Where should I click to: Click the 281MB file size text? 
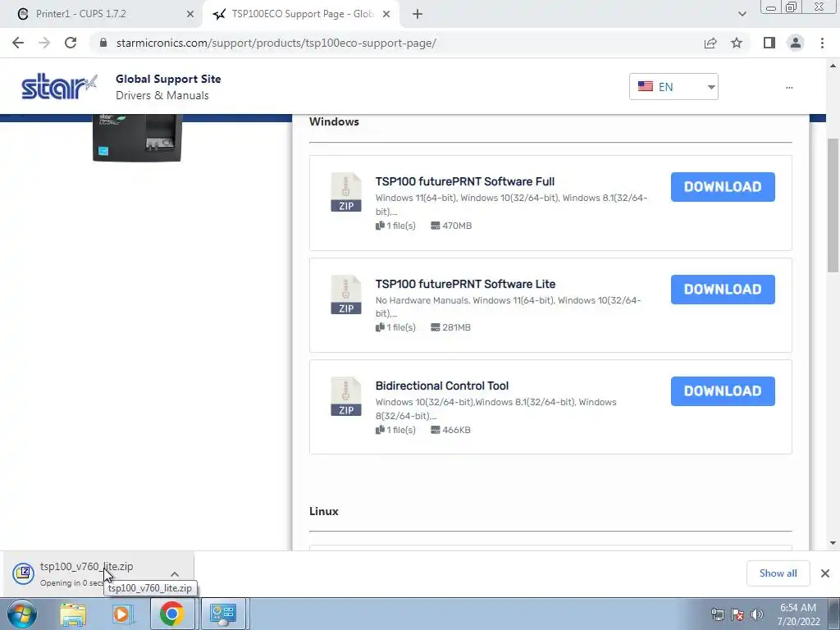[456, 327]
